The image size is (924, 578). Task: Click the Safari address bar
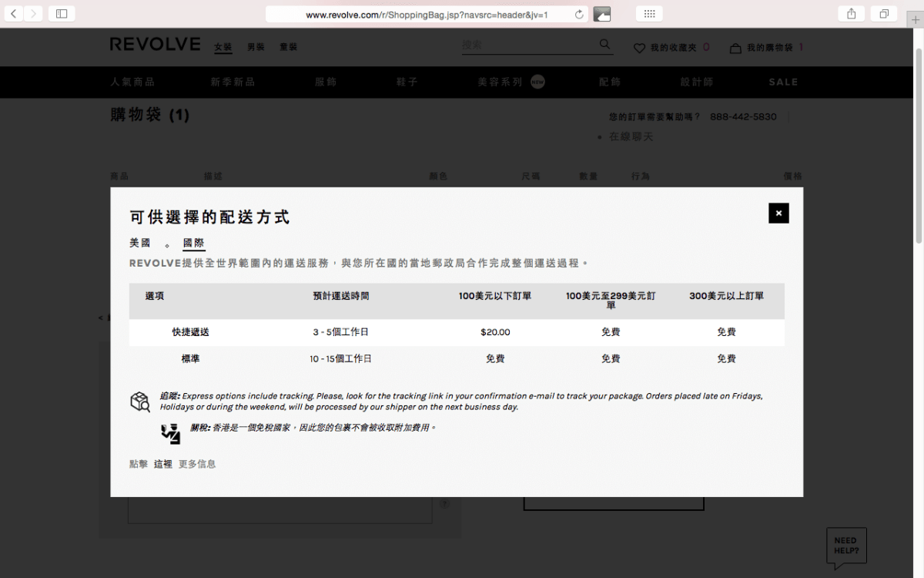click(427, 15)
